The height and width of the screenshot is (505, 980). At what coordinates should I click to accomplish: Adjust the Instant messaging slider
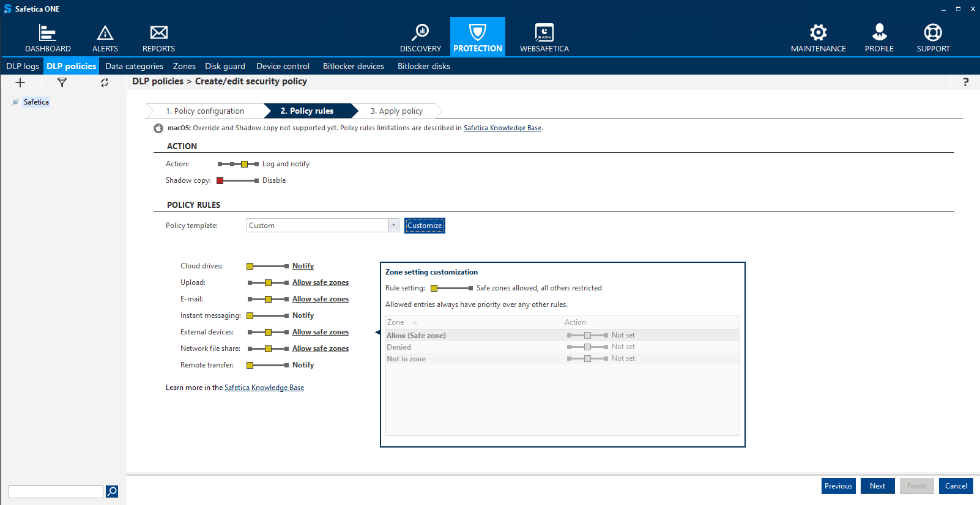(x=267, y=315)
